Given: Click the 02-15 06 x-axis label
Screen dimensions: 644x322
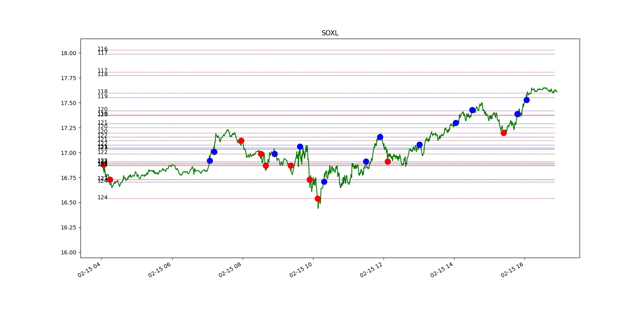Looking at the screenshot, I should (160, 269).
